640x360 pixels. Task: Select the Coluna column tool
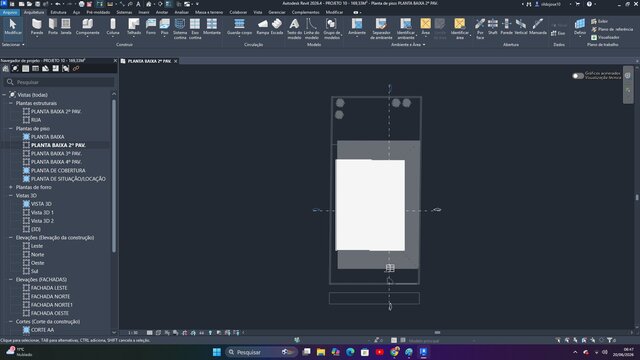(x=113, y=27)
